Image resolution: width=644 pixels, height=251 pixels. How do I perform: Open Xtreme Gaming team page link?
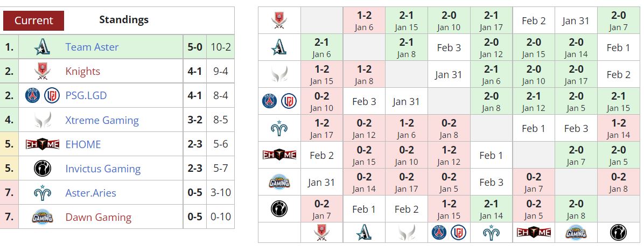coord(102,120)
